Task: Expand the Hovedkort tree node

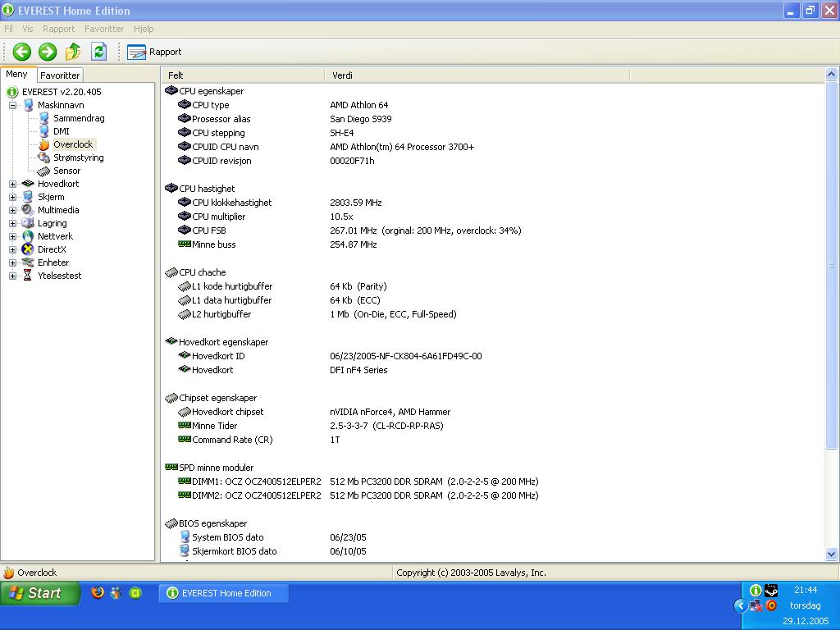Action: (13, 185)
